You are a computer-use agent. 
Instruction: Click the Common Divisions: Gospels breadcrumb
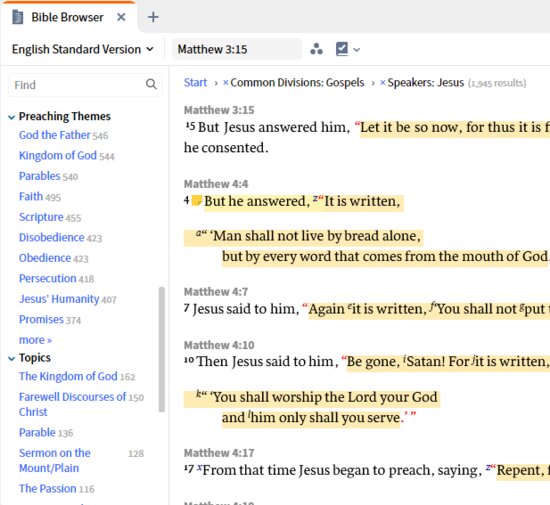point(297,82)
